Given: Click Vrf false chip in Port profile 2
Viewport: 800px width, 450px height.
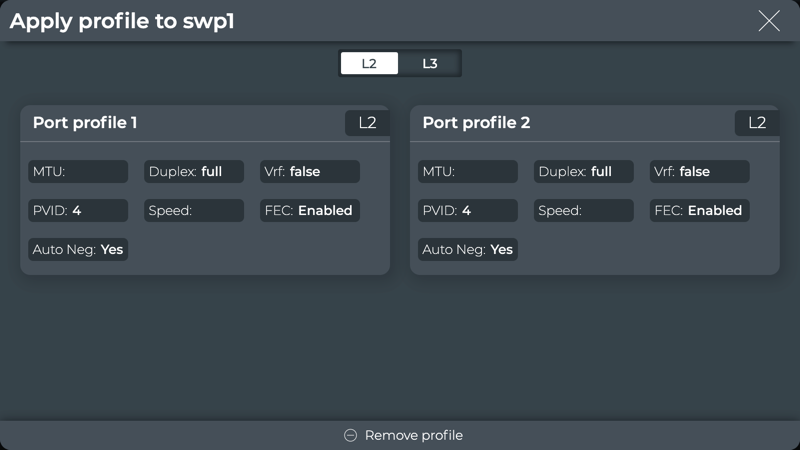Looking at the screenshot, I should tap(699, 171).
